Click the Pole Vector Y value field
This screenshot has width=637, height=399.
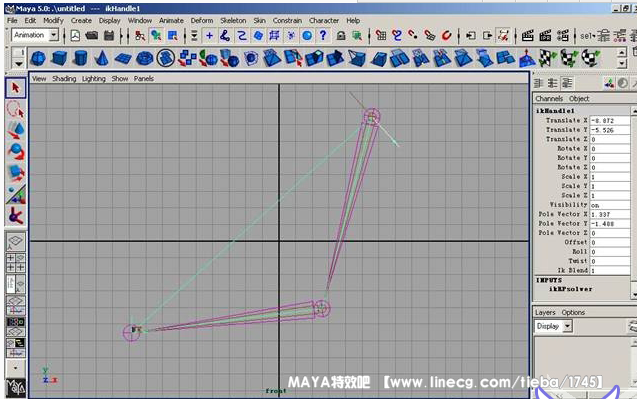tap(609, 224)
